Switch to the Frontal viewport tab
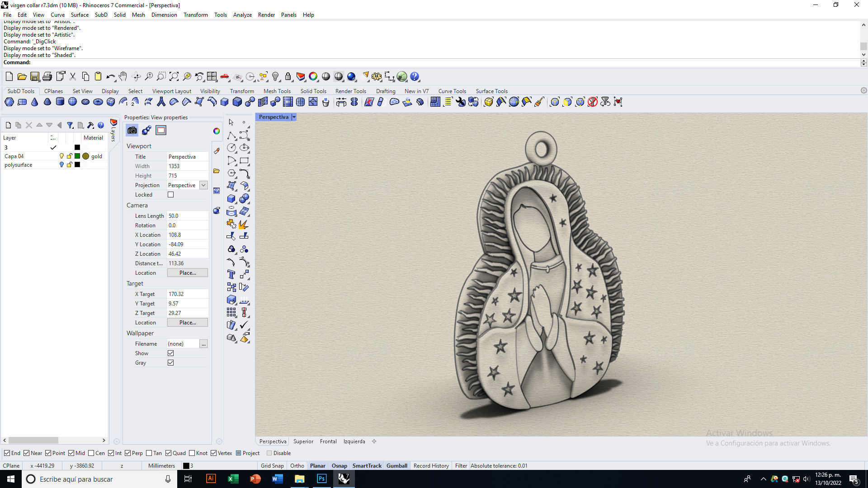This screenshot has width=868, height=488. [328, 441]
